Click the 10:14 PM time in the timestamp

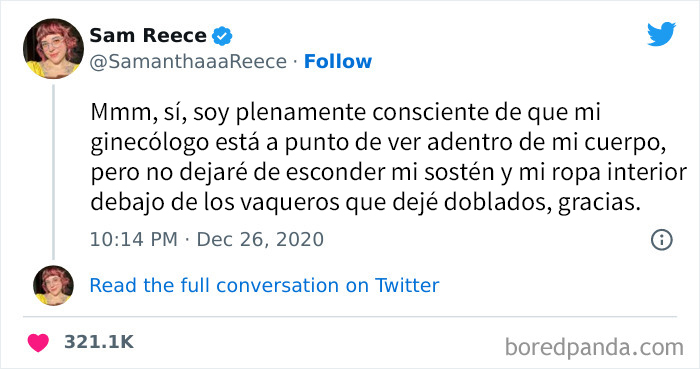pos(133,240)
